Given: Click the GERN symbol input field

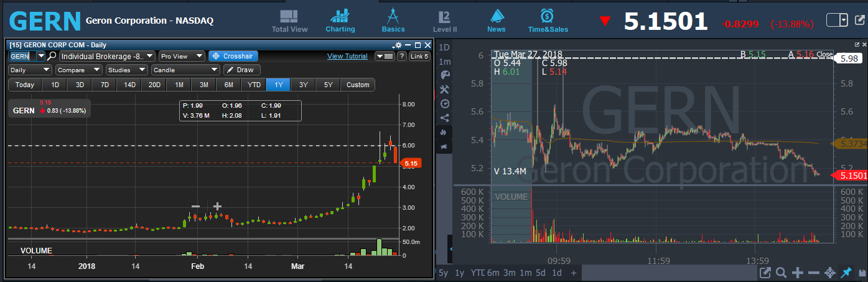Looking at the screenshot, I should 22,56.
